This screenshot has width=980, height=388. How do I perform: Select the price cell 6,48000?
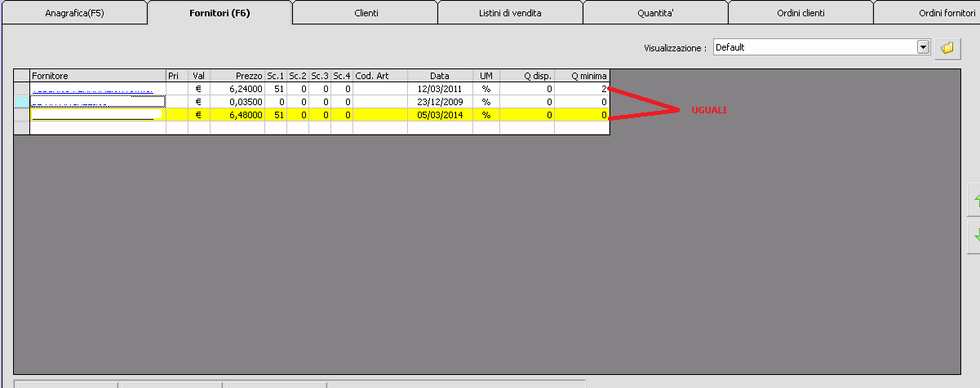point(237,115)
